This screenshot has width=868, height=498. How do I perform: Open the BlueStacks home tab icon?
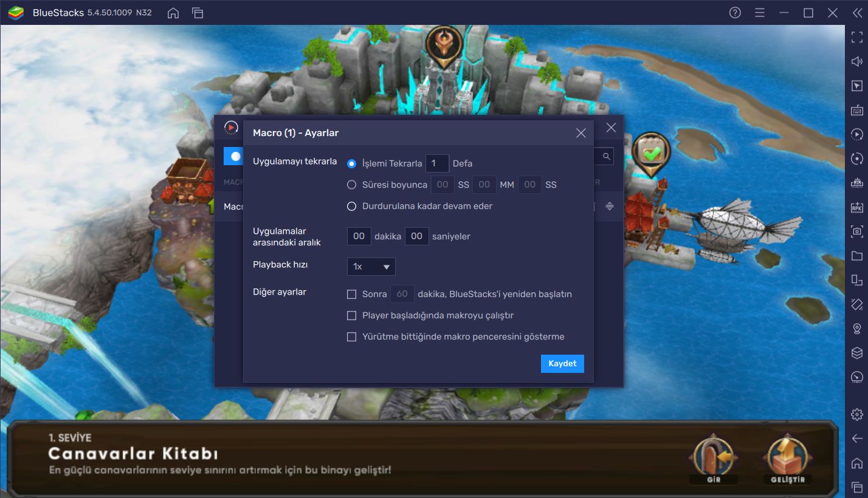tap(173, 13)
